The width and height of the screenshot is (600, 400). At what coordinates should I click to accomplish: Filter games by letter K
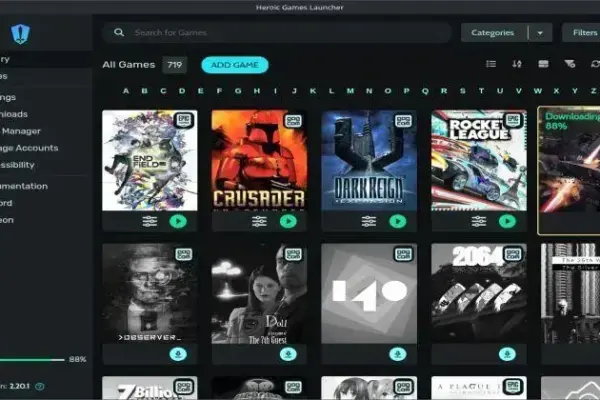(313, 91)
